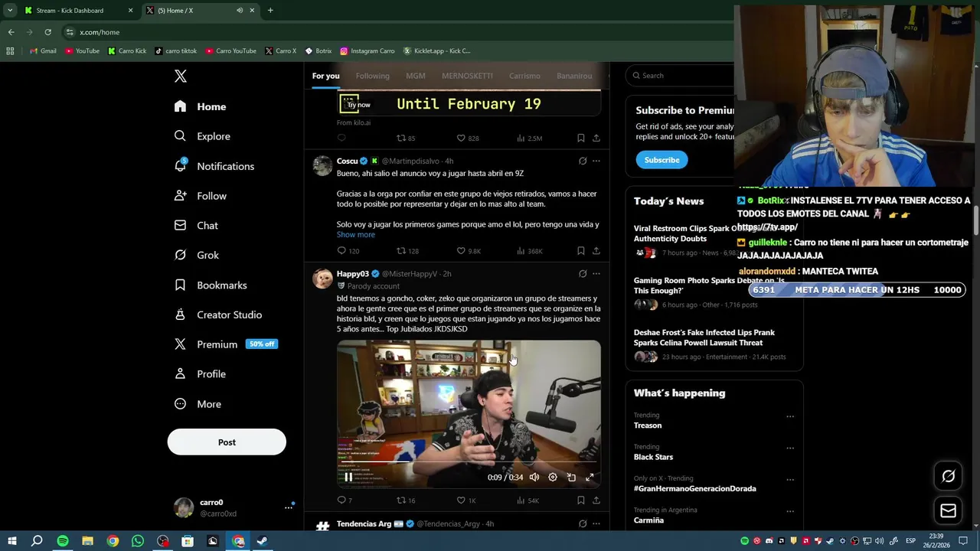Click the X logo in the sidebar
This screenshot has height=551, width=980.
[181, 76]
